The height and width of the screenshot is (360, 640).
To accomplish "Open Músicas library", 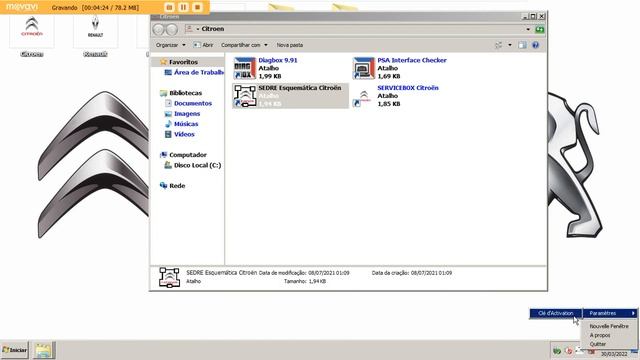I will pos(186,124).
